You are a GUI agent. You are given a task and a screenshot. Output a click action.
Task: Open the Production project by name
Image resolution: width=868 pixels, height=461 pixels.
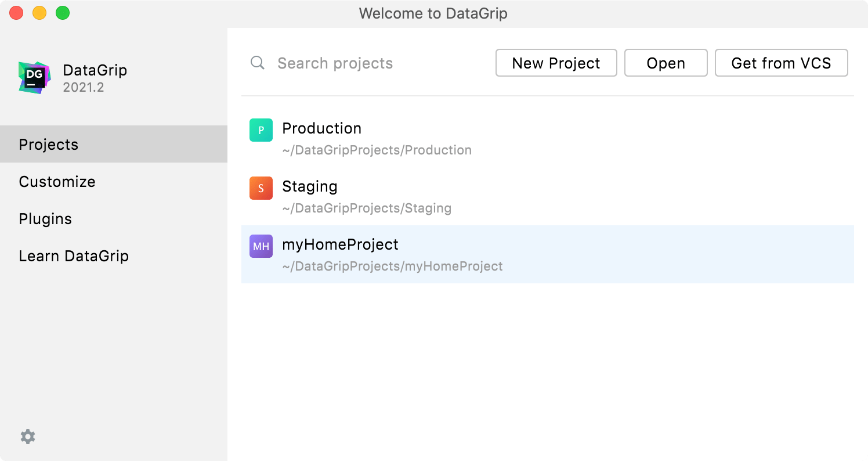point(321,128)
